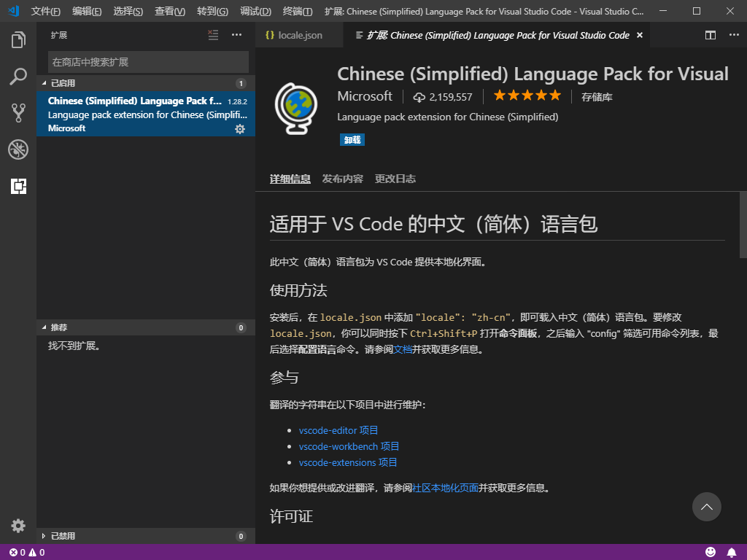Open the Manage gear in activity bar

[x=18, y=525]
